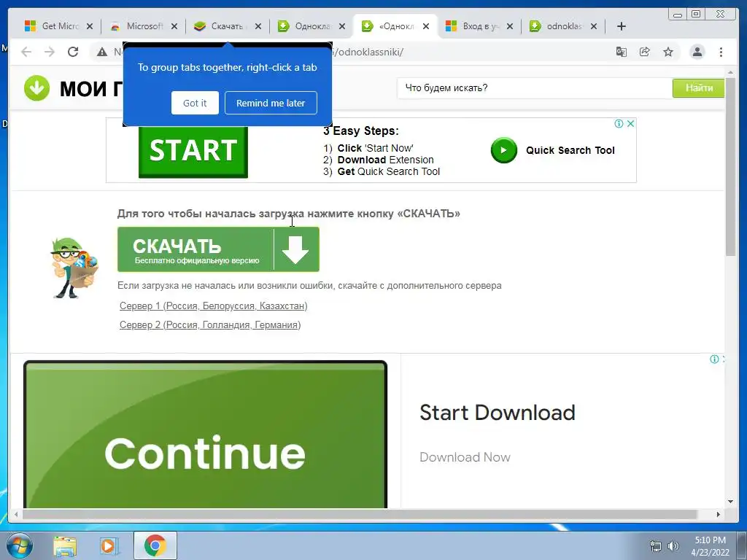Open network tray icon
This screenshot has height=560, width=747.
click(x=656, y=546)
